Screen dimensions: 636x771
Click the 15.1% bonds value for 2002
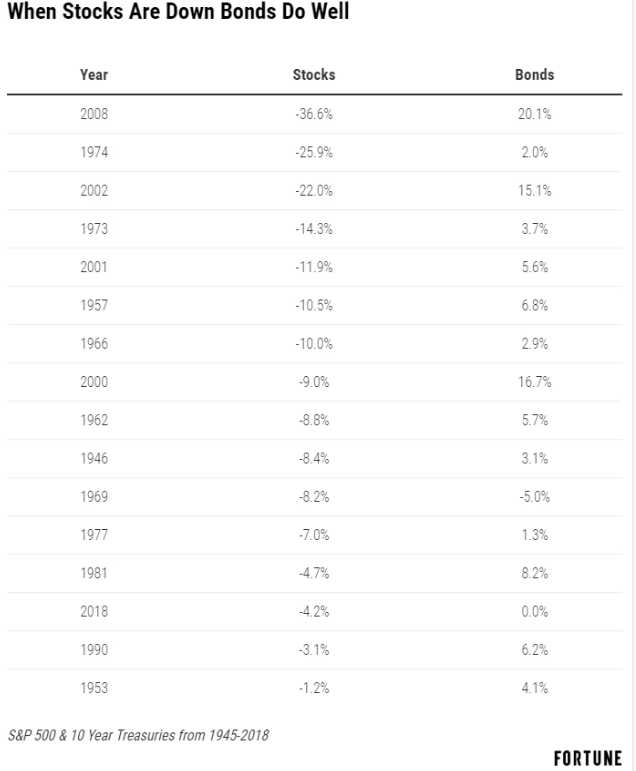[x=534, y=191]
